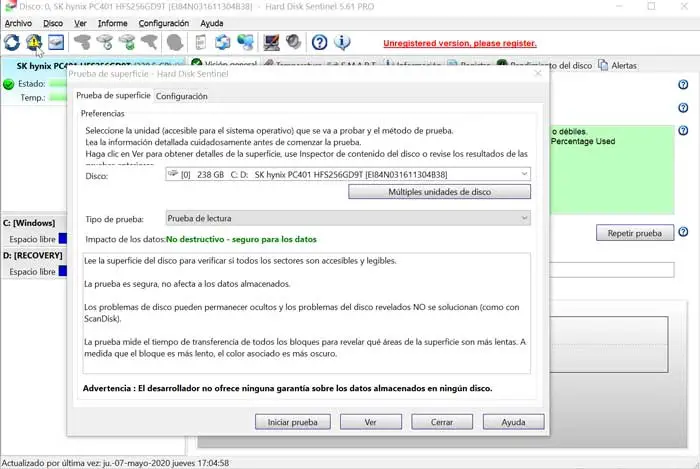Select the Prueba de superficie dialog tab
The width and height of the screenshot is (700, 469).
113,95
